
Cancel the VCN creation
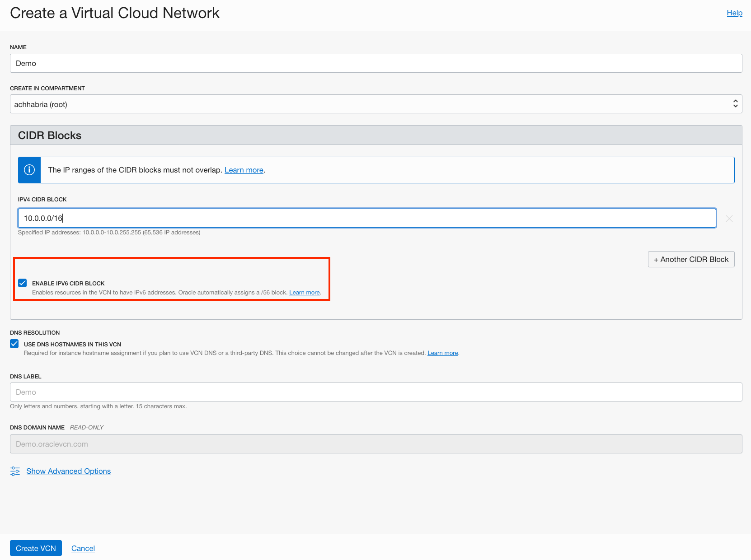(83, 548)
